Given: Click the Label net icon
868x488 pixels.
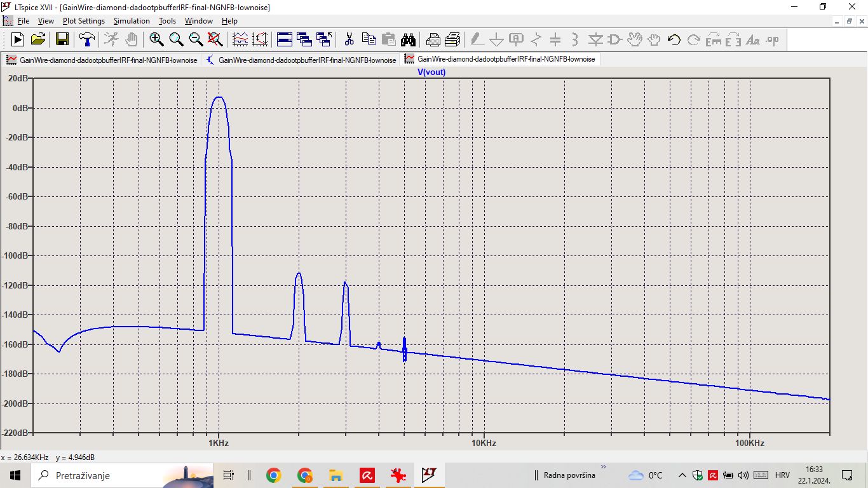Looking at the screenshot, I should click(516, 39).
